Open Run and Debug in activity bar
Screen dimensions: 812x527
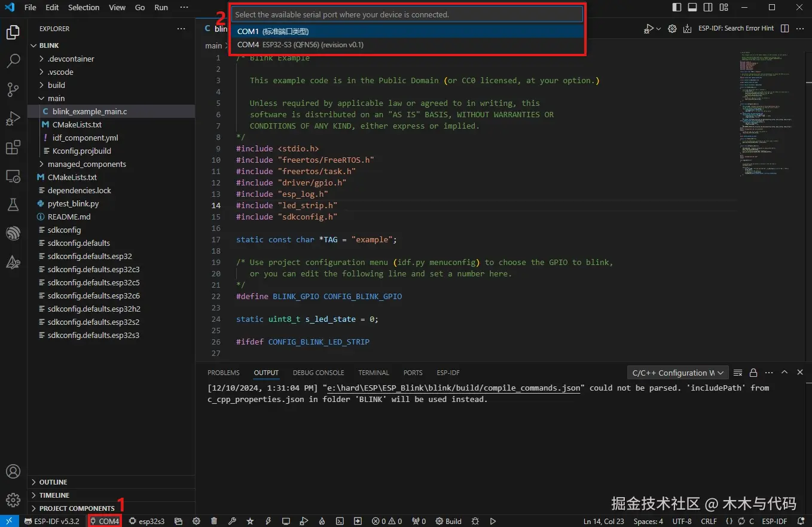(13, 118)
